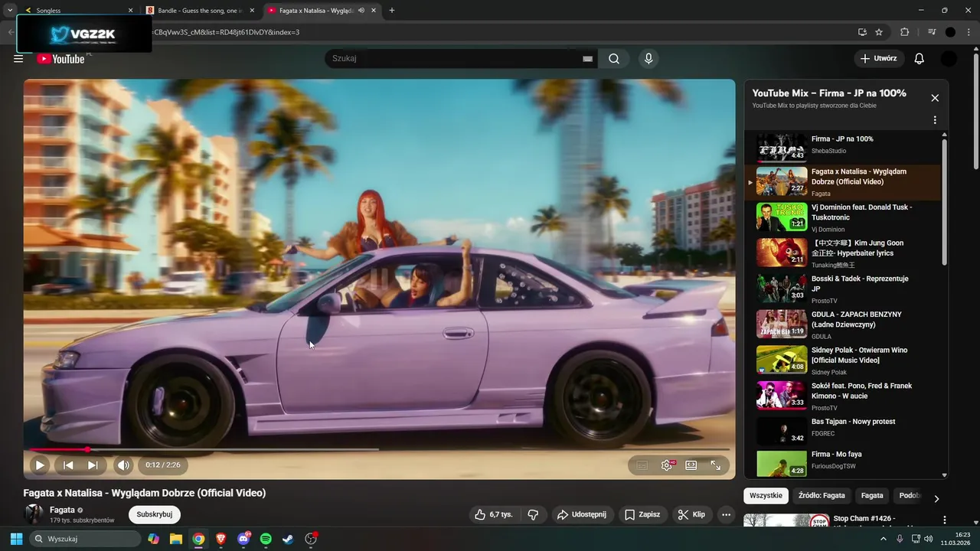Screen dimensions: 980x551
Task: Toggle subtitles/closed captions button
Action: (x=642, y=465)
